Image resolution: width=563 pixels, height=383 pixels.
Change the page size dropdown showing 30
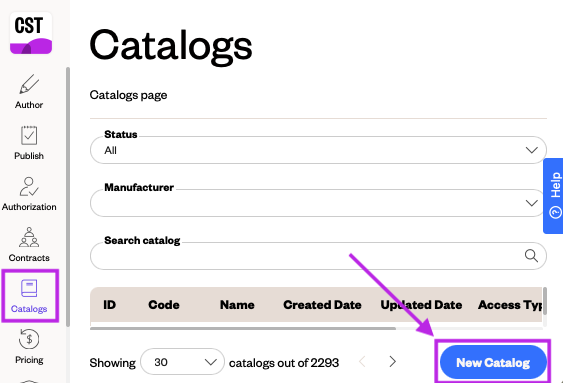pos(182,362)
